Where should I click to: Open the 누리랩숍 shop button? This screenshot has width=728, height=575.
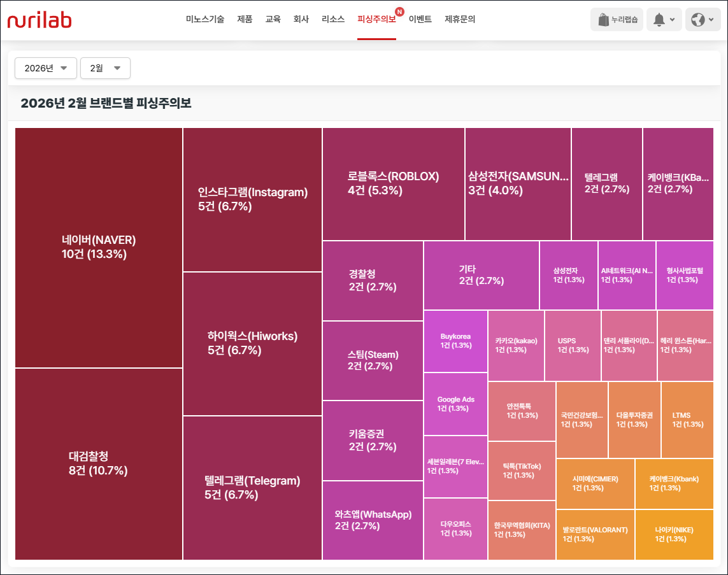617,20
